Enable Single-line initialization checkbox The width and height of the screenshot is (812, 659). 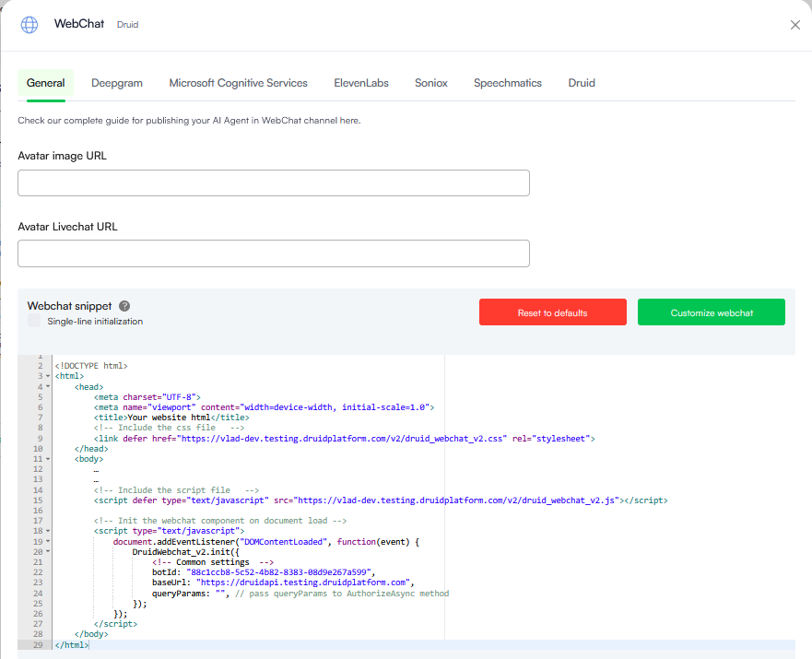34,322
